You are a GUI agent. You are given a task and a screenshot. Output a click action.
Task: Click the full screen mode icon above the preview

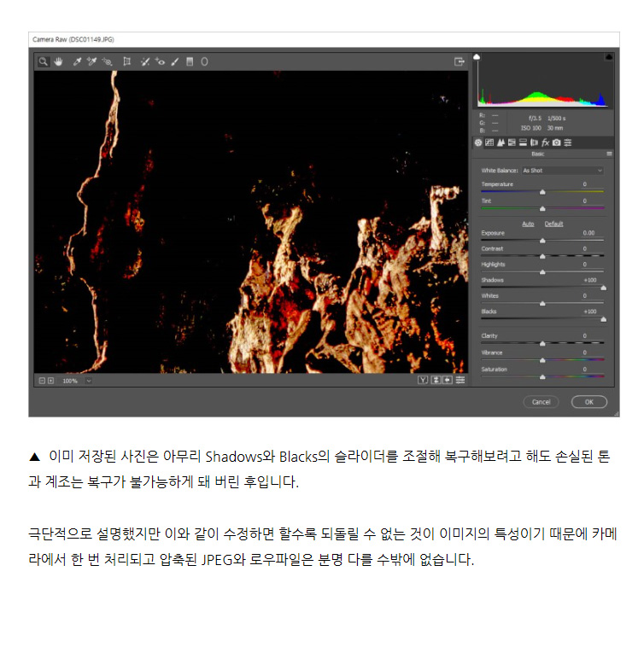tap(459, 62)
